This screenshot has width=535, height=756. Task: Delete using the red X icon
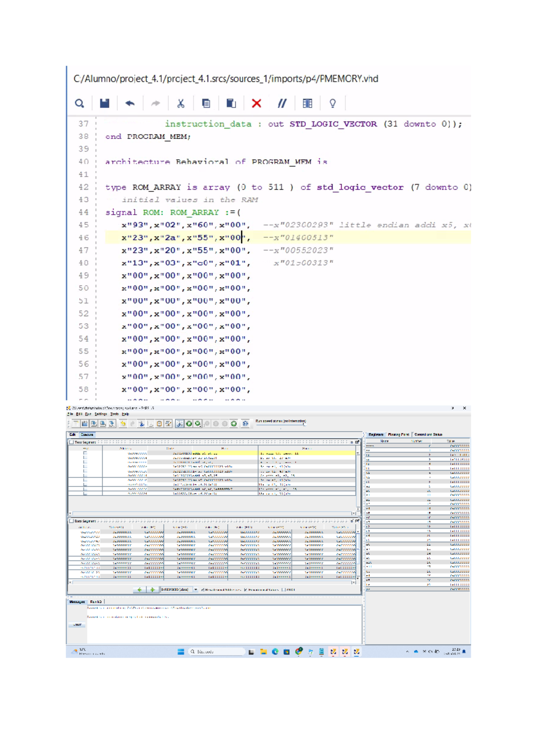click(x=256, y=104)
